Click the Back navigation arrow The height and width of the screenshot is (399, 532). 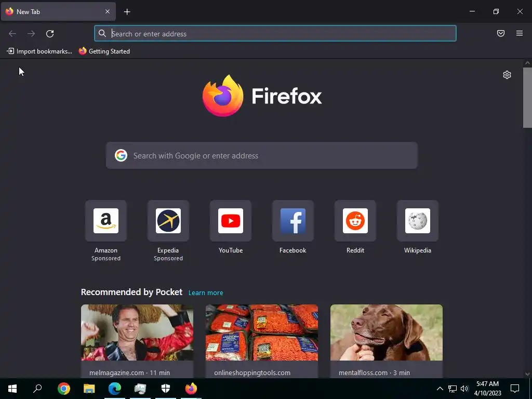(x=12, y=34)
